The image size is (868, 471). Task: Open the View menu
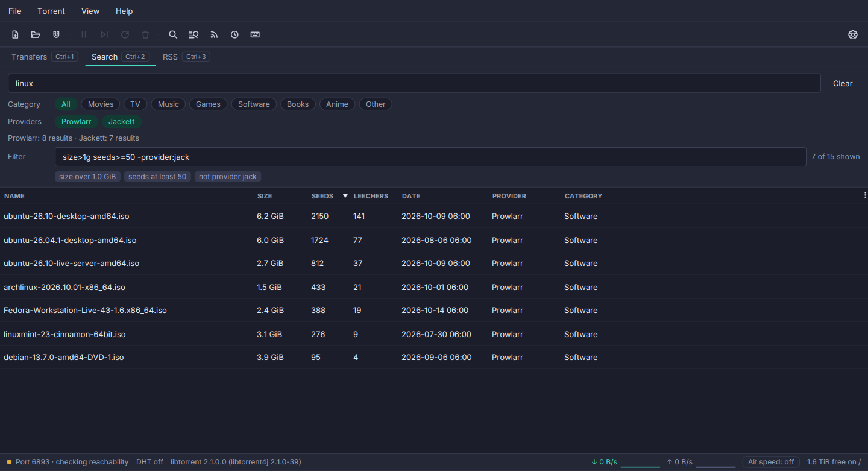pos(90,11)
